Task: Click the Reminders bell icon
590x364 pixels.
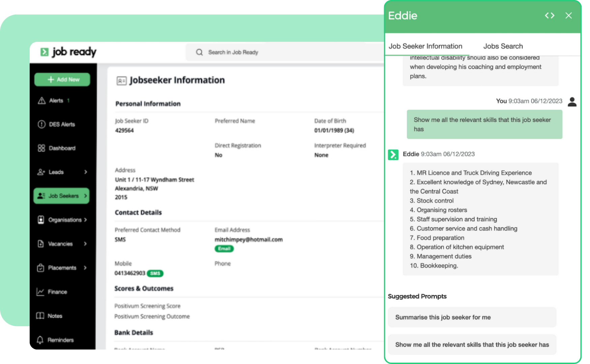Action: click(40, 340)
